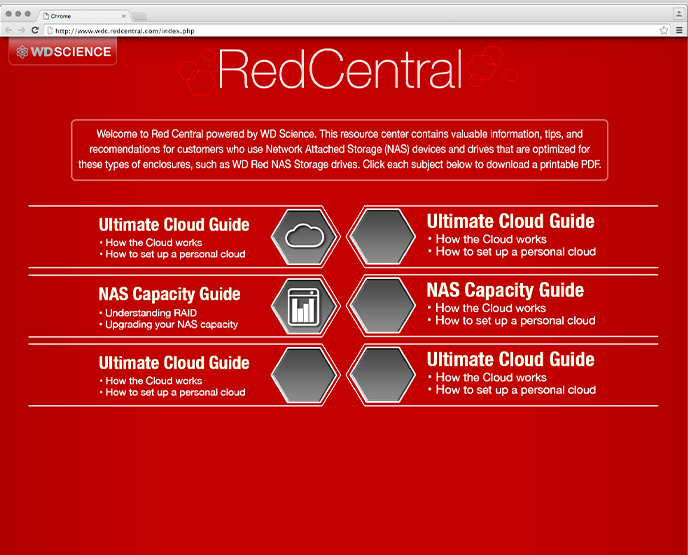Click the RedCentral page title
This screenshot has height=555, width=688.
pos(340,69)
